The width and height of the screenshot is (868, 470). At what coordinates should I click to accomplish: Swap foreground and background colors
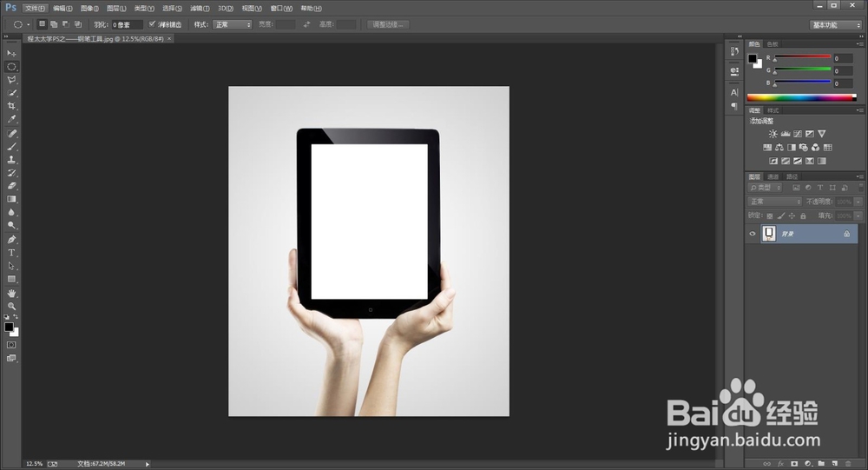click(x=16, y=317)
